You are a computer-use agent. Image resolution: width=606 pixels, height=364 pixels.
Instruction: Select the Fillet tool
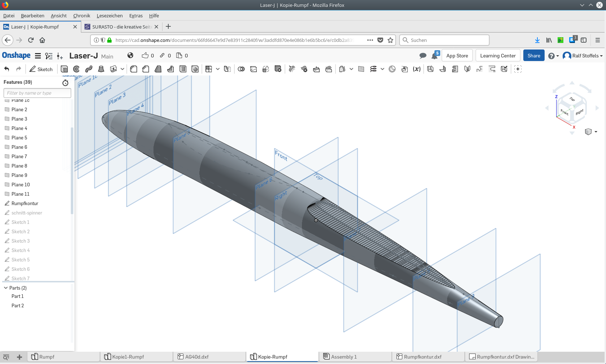[x=134, y=69]
